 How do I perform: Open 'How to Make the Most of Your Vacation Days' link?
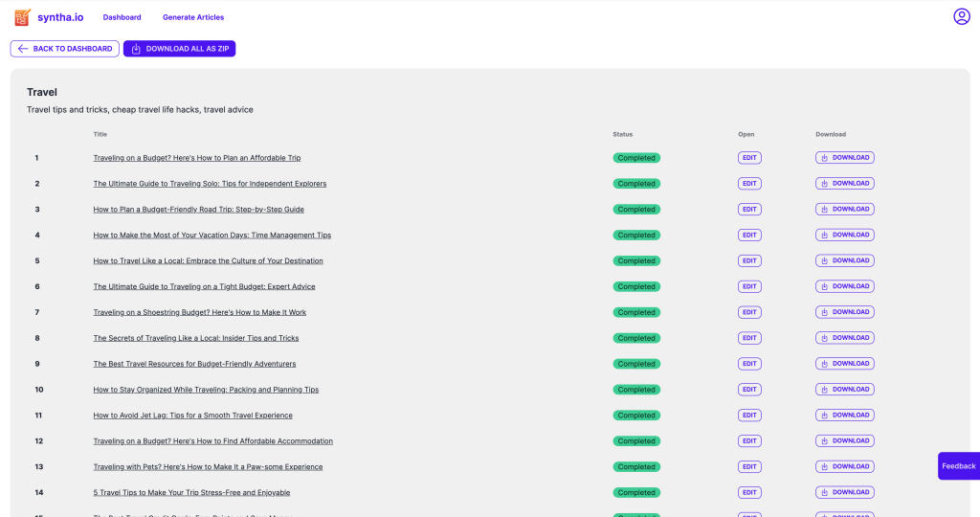(212, 236)
